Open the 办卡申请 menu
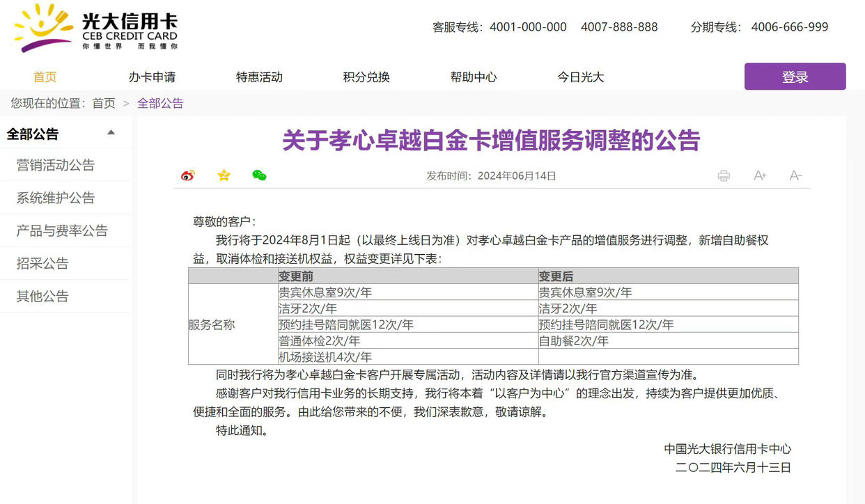 [x=152, y=77]
